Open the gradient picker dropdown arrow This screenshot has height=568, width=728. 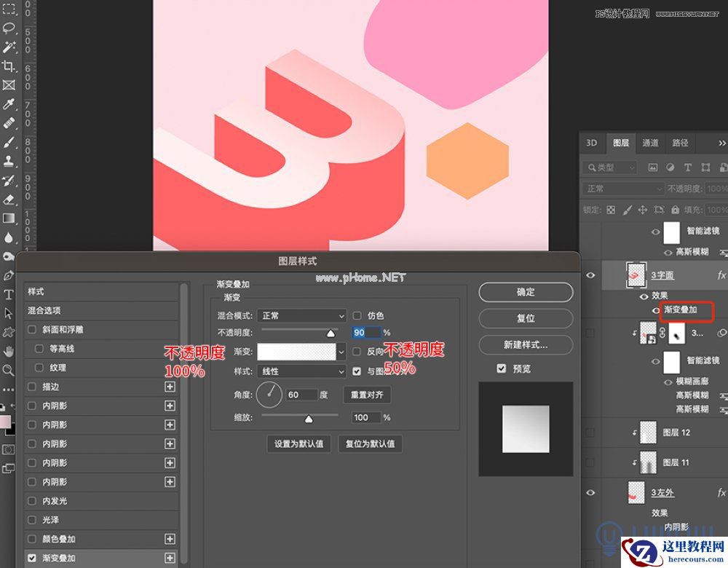(x=341, y=352)
